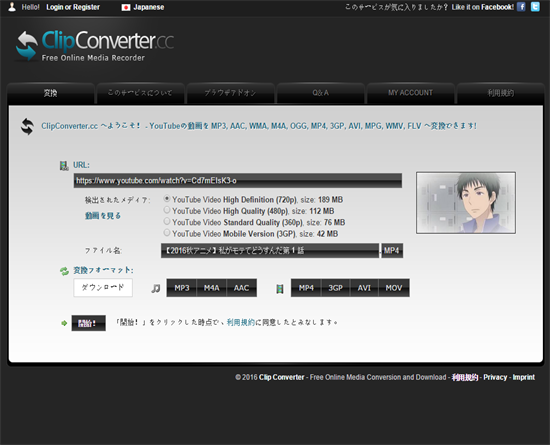Choose the AVI conversion format button
550x445 pixels.
[x=364, y=288]
